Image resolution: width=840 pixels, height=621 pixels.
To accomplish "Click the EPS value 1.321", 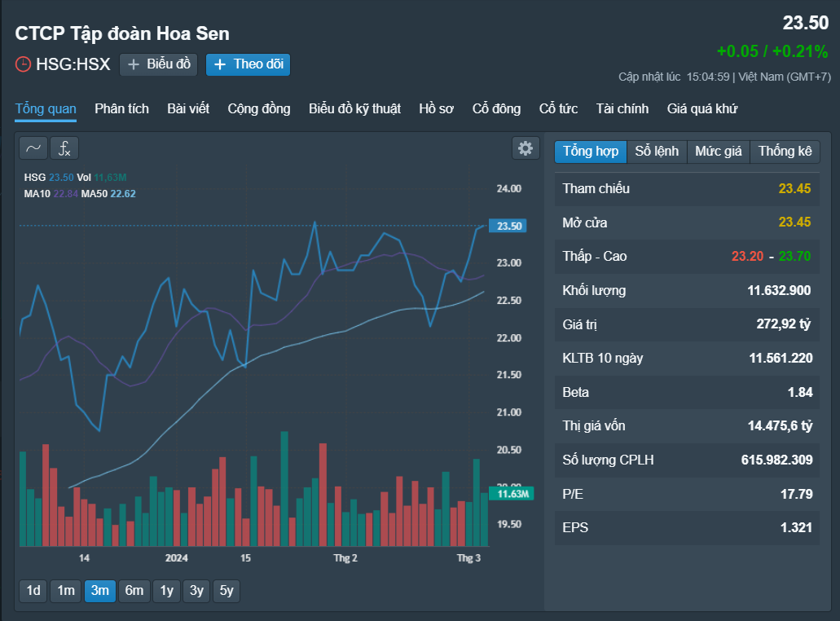I will (796, 528).
